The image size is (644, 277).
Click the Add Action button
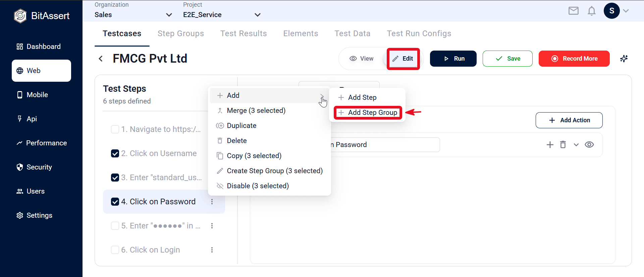click(569, 120)
